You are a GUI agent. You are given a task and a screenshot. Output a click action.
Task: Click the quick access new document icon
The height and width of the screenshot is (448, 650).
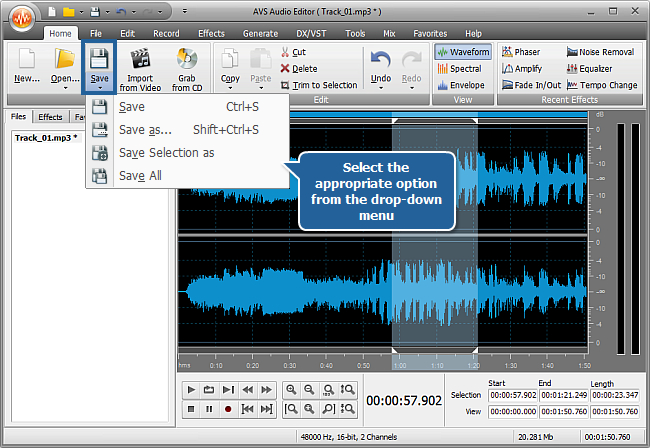52,12
